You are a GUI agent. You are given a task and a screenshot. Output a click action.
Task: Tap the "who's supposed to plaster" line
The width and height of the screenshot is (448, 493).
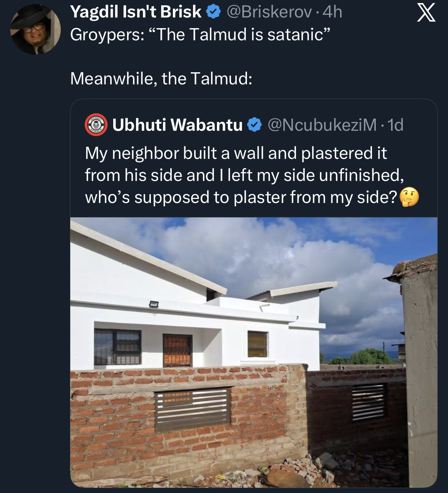coord(241,197)
